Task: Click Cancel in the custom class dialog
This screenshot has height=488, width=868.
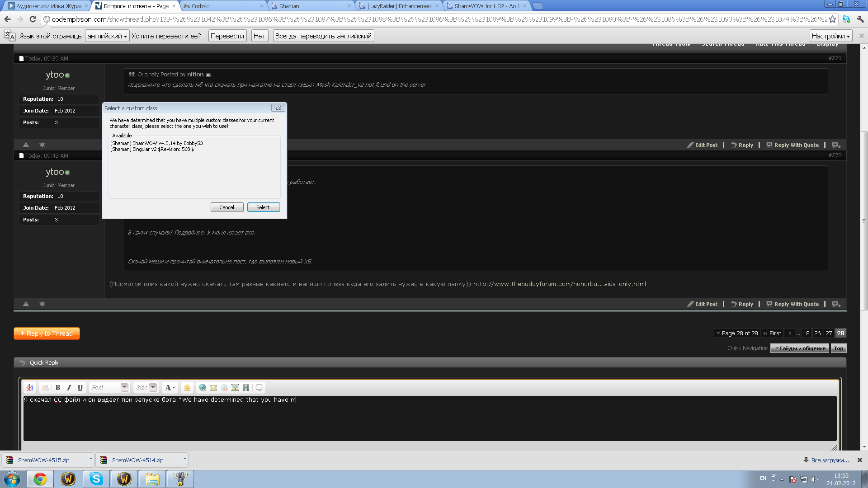Action: pos(227,207)
